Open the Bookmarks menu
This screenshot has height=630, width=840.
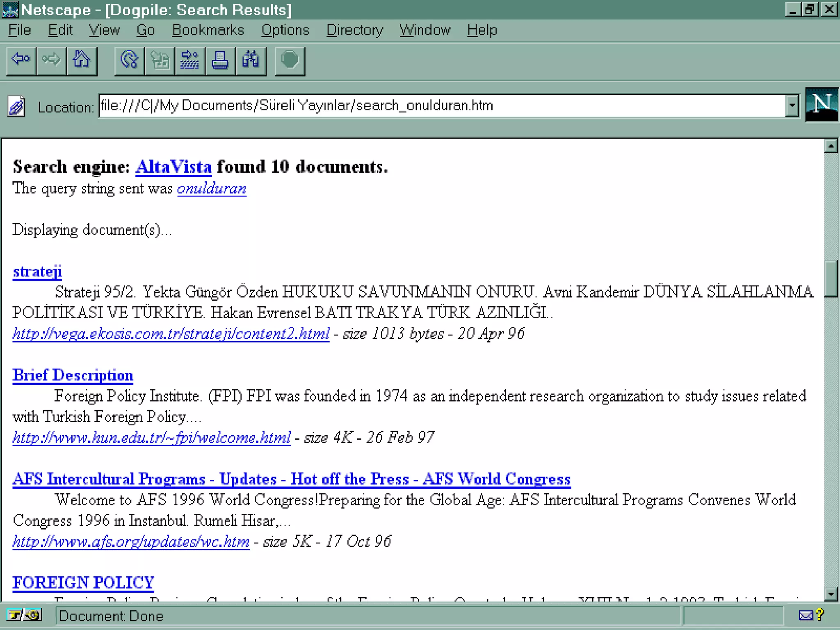(208, 30)
